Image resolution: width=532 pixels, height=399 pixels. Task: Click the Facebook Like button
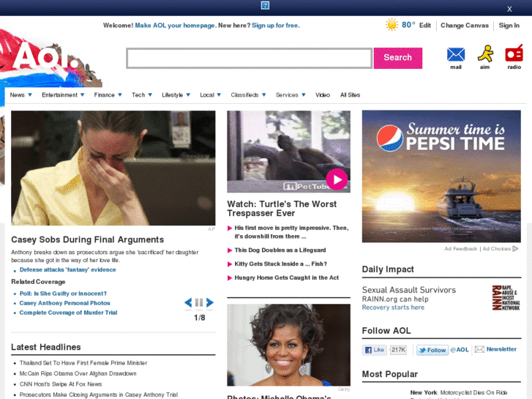tap(375, 350)
